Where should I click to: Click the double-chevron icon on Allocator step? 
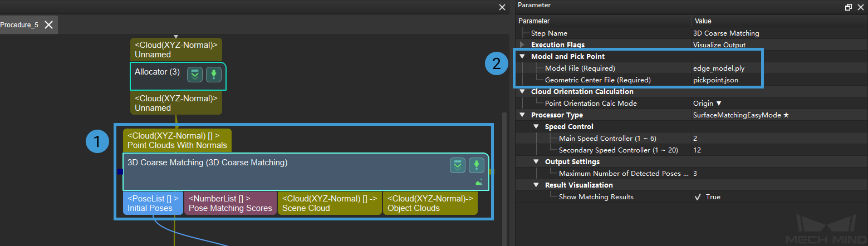point(194,75)
